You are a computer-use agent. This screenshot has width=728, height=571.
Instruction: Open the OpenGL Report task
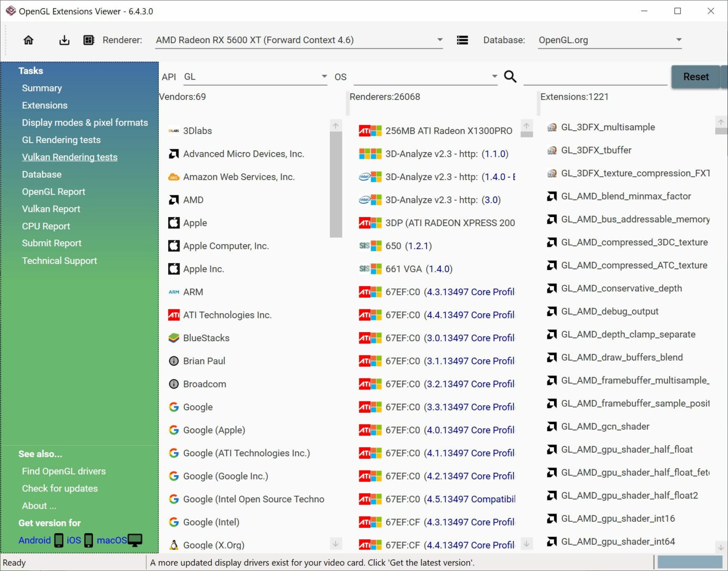tap(54, 191)
